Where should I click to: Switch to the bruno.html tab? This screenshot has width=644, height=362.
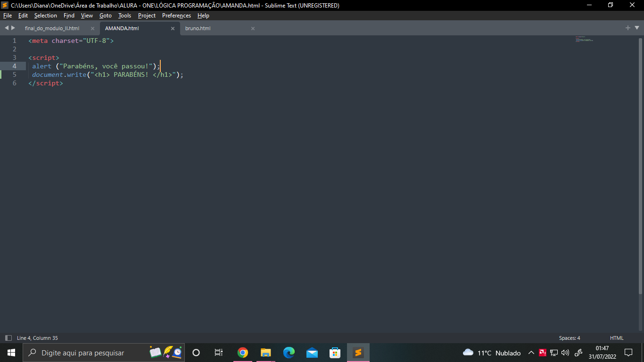pos(198,28)
